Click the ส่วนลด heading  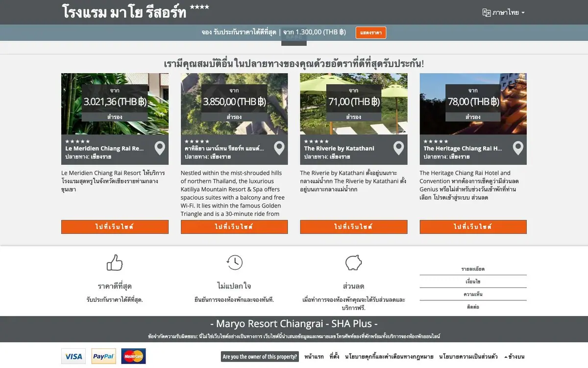click(354, 286)
